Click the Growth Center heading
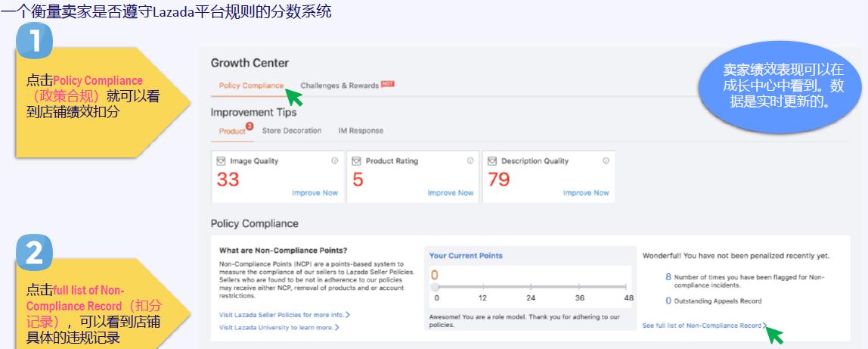Image resolution: width=868 pixels, height=349 pixels. [x=250, y=63]
